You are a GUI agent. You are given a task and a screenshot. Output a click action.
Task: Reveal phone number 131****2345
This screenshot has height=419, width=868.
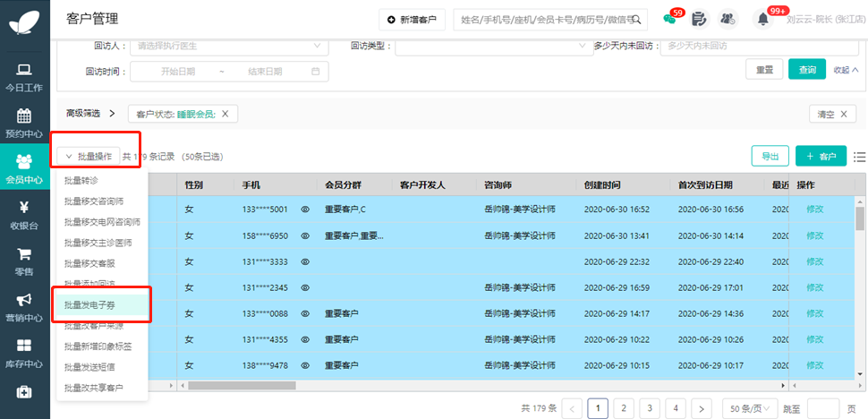pyautogui.click(x=305, y=287)
